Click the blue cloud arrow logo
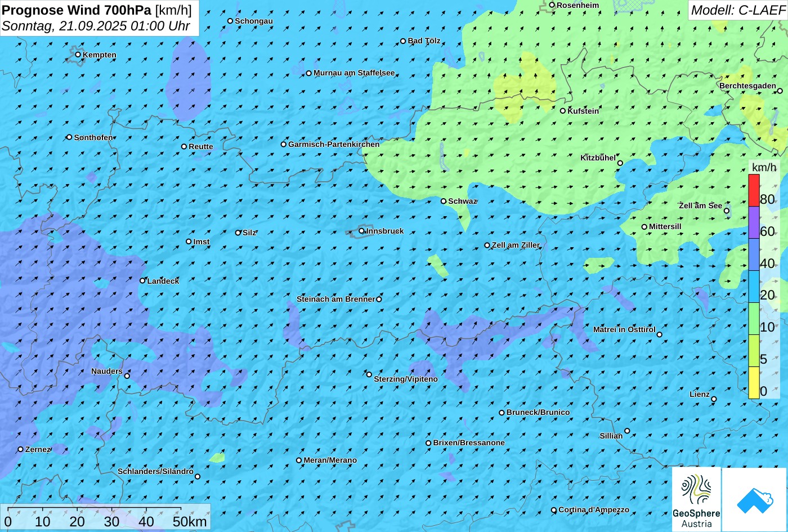The height and width of the screenshot is (532, 788). (754, 499)
